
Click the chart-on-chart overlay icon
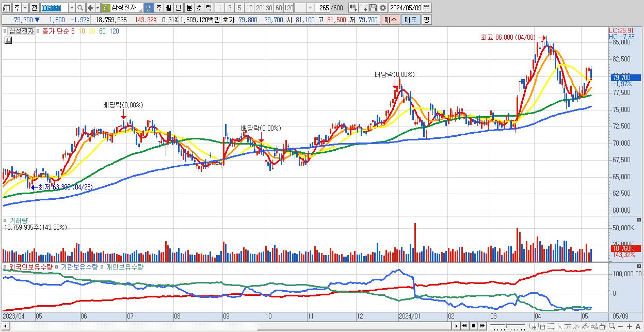tap(603, 326)
